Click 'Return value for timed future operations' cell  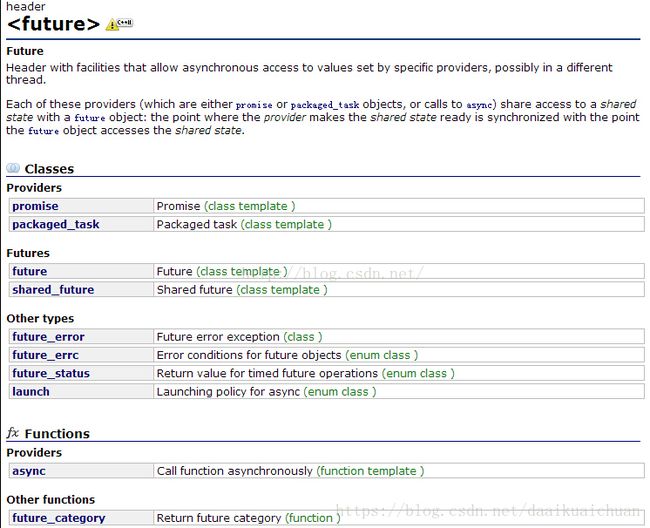[x=399, y=373]
